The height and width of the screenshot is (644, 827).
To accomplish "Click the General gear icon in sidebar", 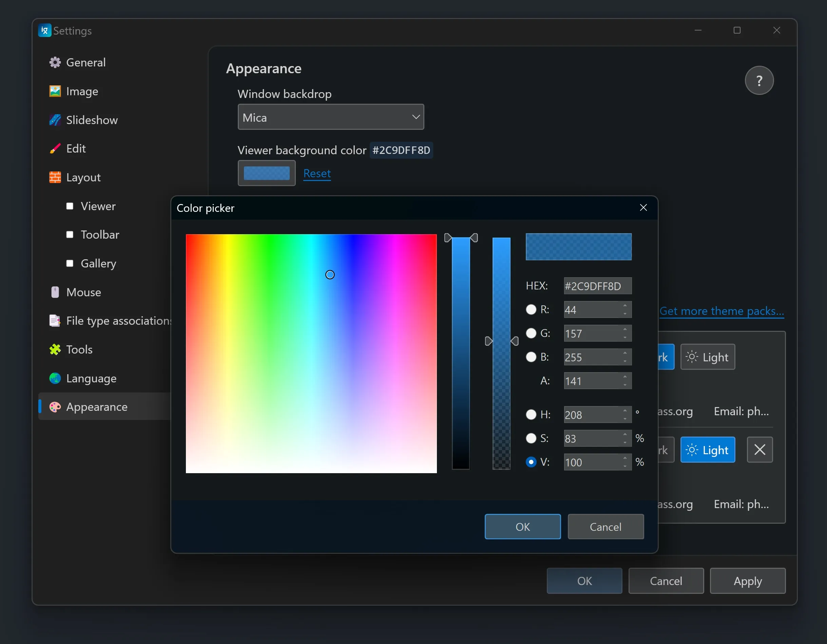I will coord(55,62).
